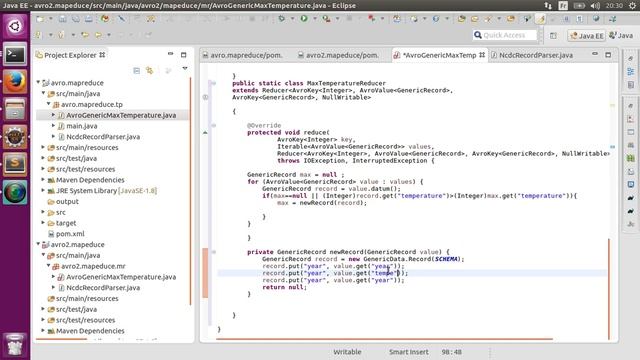Select main.java in Project Explorer
Screen dimensions: 640x360
pos(82,126)
